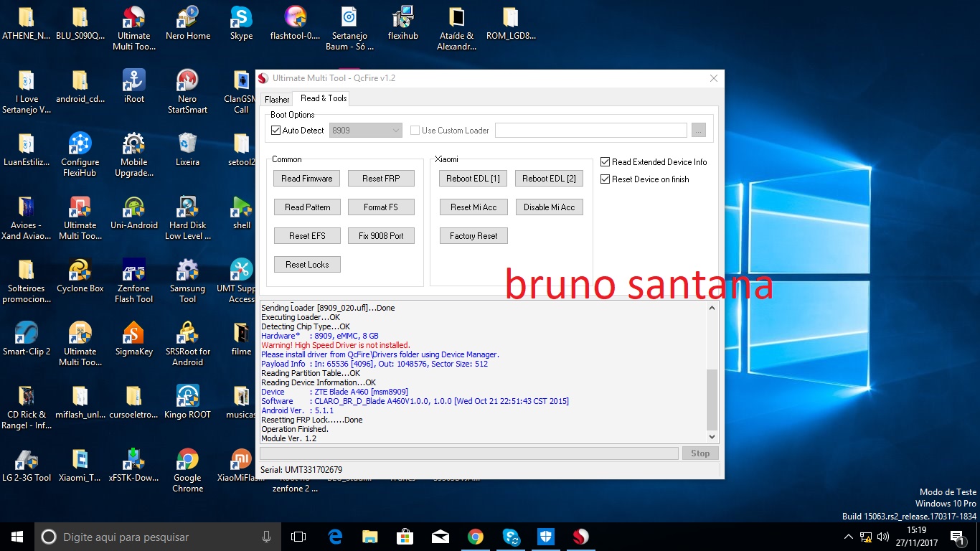Select the Samsung Tool desktop icon
Screen dimensions: 980x551
pos(188,281)
